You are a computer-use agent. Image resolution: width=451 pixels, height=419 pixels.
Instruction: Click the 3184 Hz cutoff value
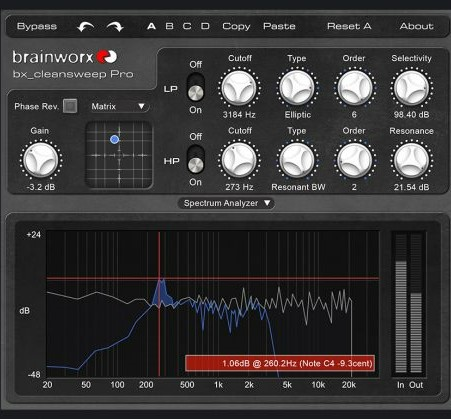(x=239, y=115)
